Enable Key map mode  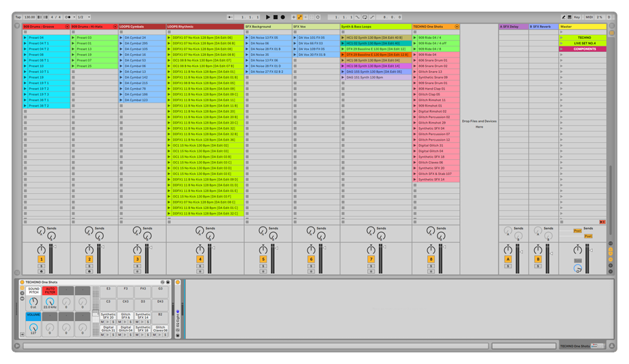click(x=577, y=17)
